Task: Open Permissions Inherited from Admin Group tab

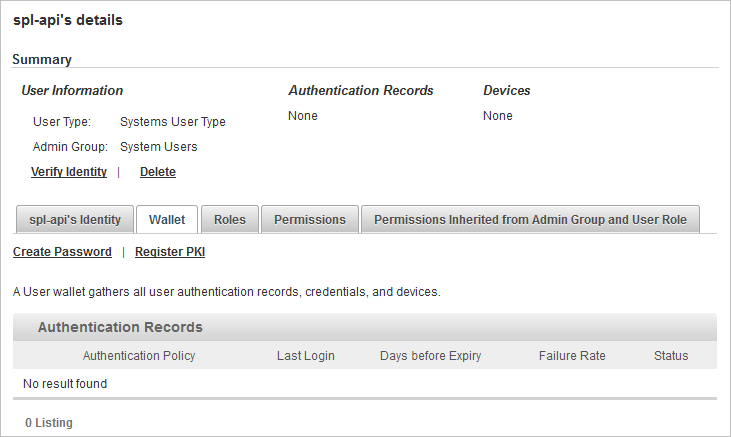Action: pyautogui.click(x=531, y=219)
